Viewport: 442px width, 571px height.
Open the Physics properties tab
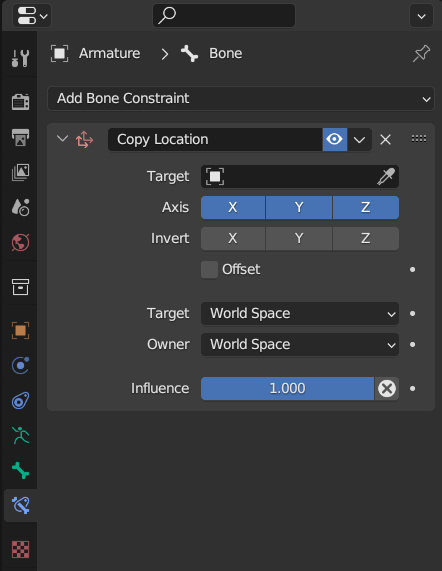20,365
